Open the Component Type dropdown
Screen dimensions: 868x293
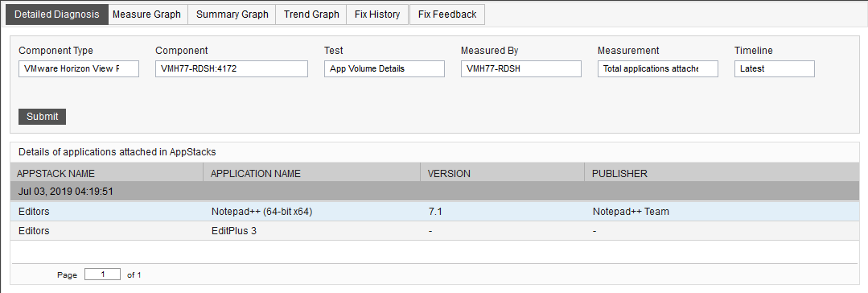coord(79,68)
